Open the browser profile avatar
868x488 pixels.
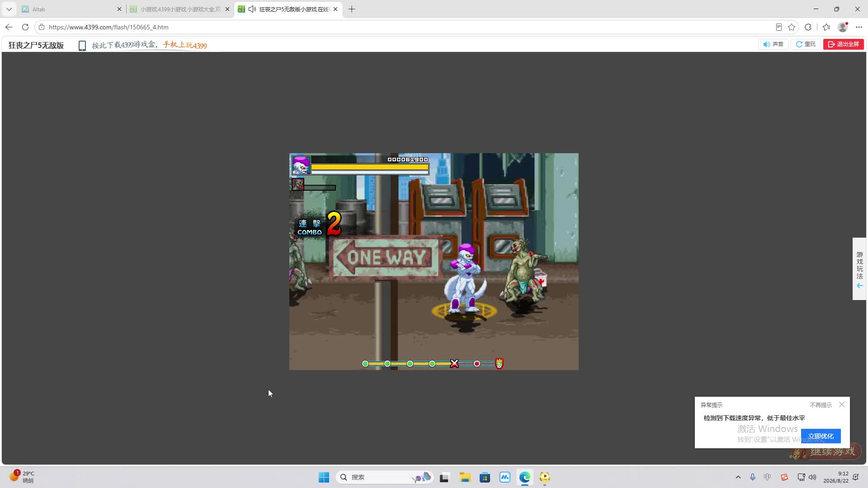(843, 27)
